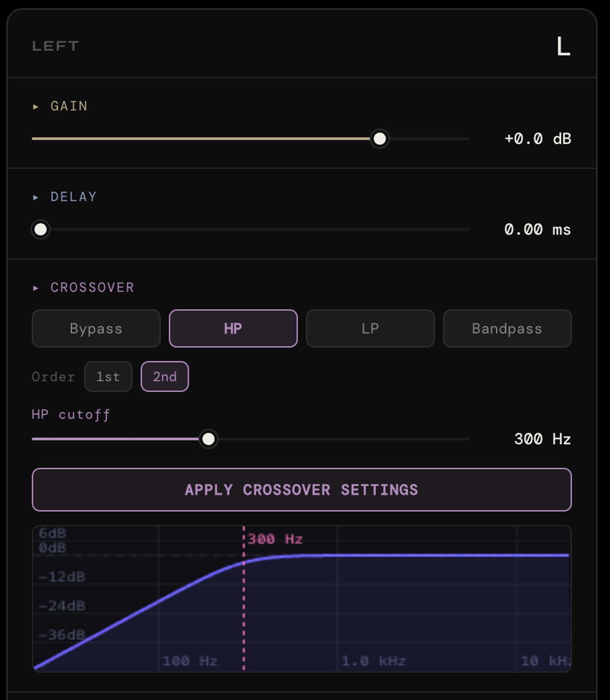Select Bandpass crossover mode
The width and height of the screenshot is (610, 700).
(x=507, y=328)
